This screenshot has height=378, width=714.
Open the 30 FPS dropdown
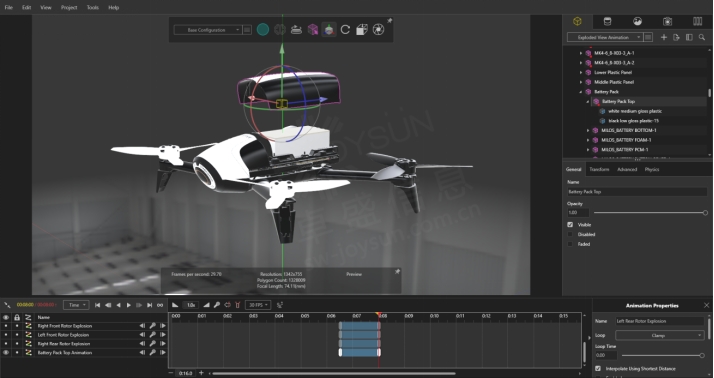(258, 305)
